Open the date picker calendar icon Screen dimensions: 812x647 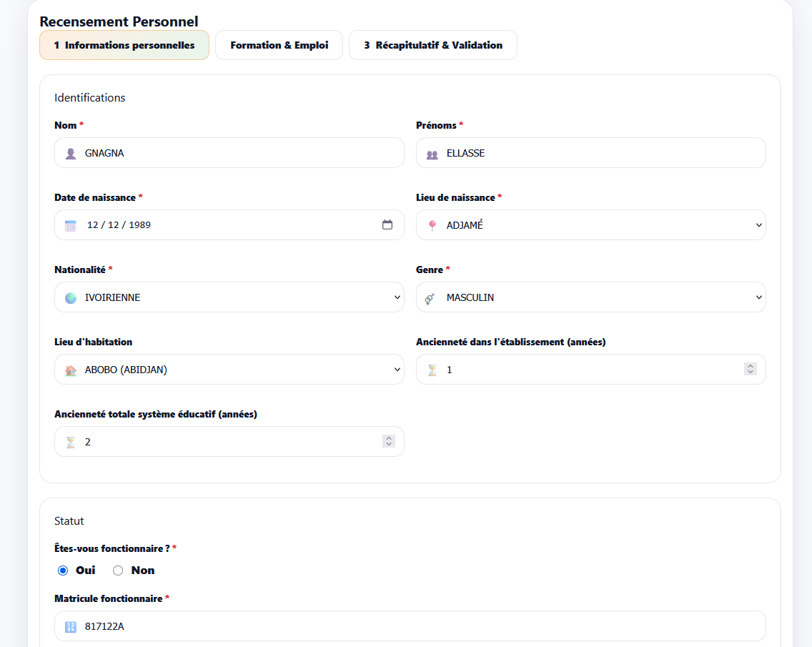pyautogui.click(x=387, y=224)
